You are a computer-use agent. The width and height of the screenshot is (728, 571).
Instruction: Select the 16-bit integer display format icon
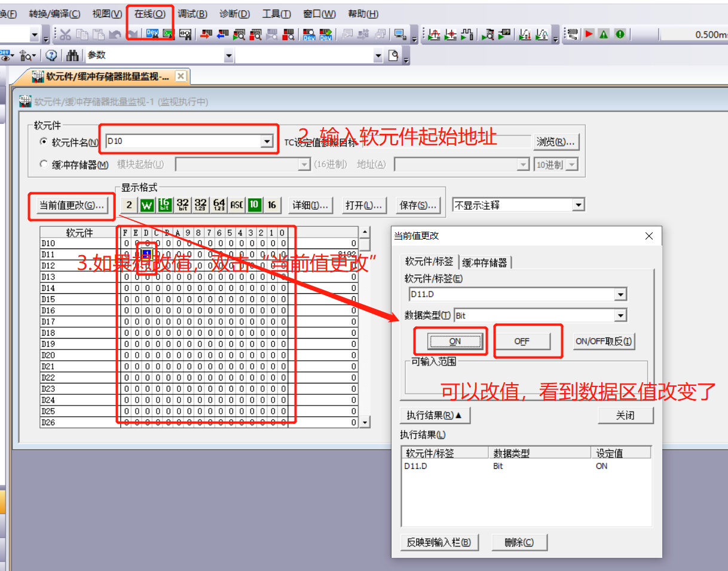coord(165,205)
